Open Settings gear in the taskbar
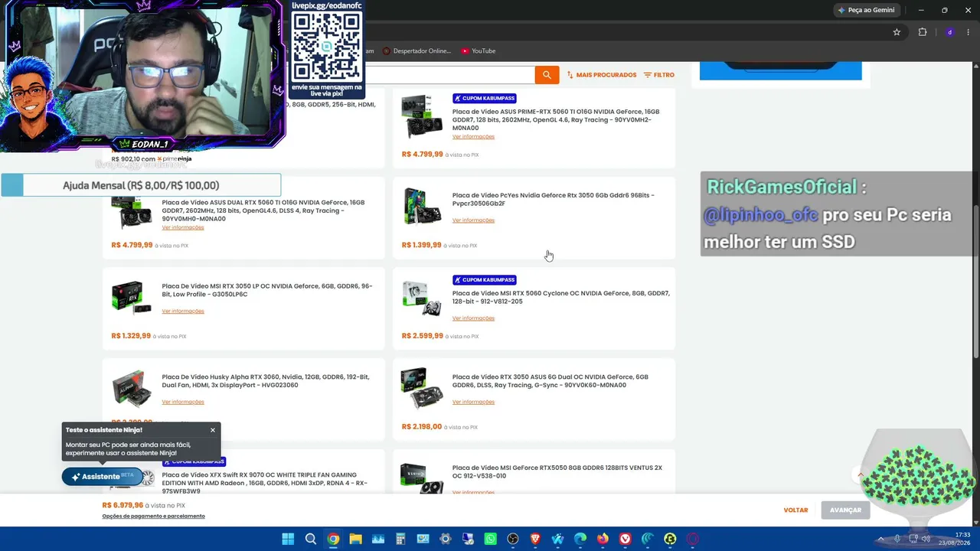The height and width of the screenshot is (551, 980). coord(446,539)
